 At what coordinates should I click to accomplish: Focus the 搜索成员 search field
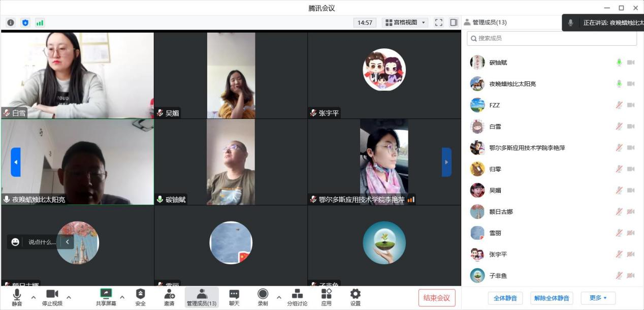[552, 38]
